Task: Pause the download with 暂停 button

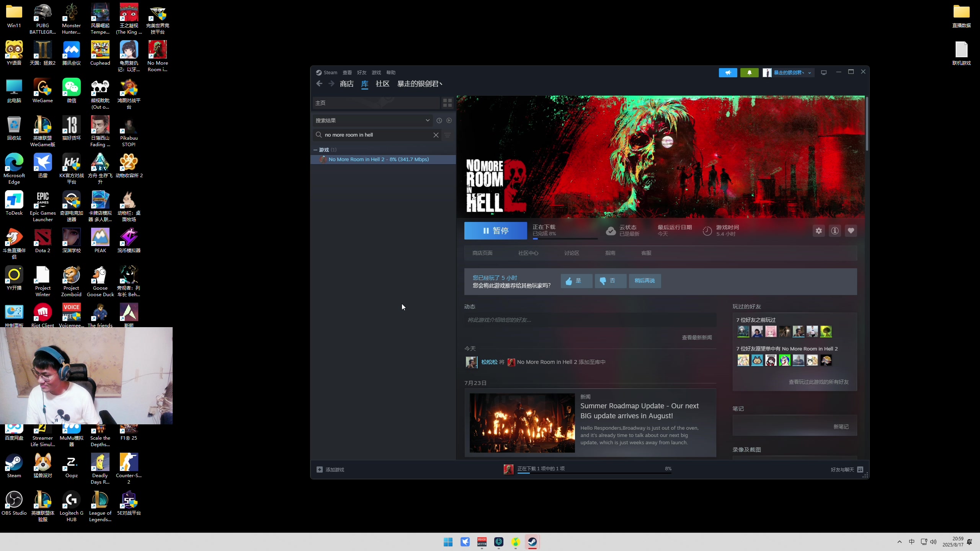Action: [x=495, y=231]
